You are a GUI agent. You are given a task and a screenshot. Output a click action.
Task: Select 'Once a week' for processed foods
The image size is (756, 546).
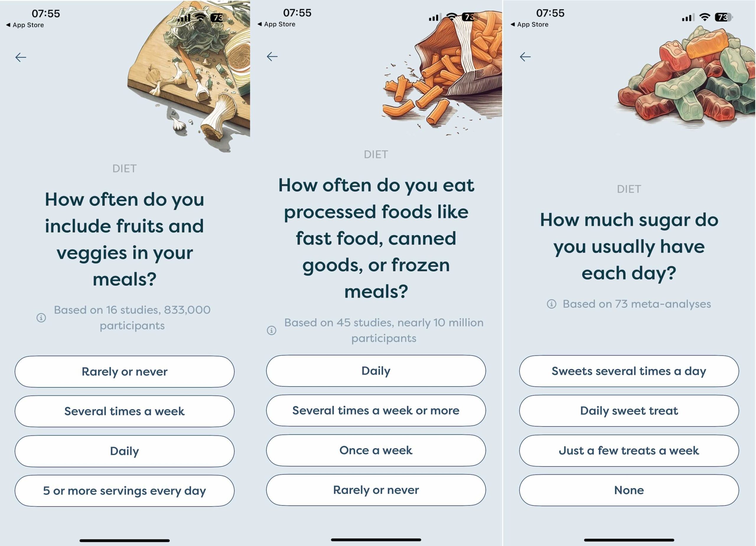376,450
